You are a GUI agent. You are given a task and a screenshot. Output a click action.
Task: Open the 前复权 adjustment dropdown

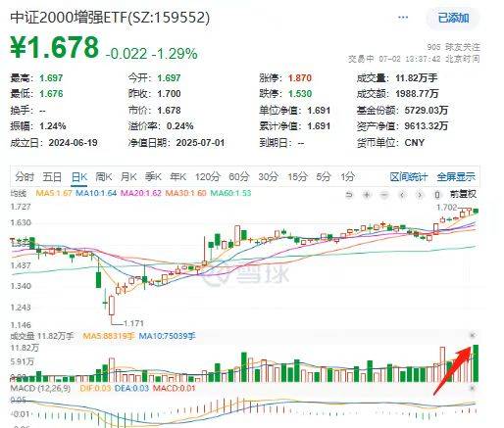(x=463, y=195)
